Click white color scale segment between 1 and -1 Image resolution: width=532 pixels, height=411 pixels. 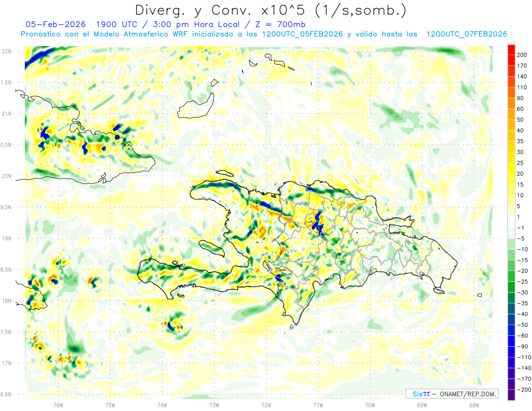(511, 222)
